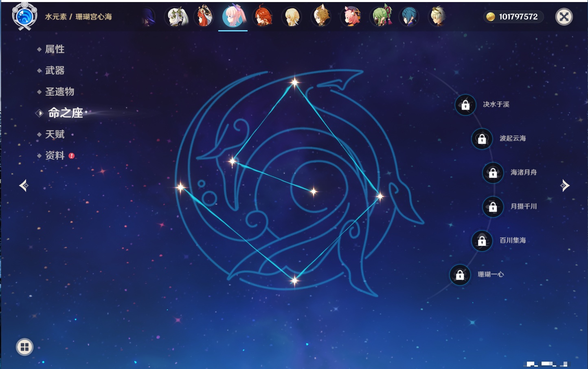588x369 pixels.
Task: Go to the previous character arrow
Action: click(x=24, y=186)
